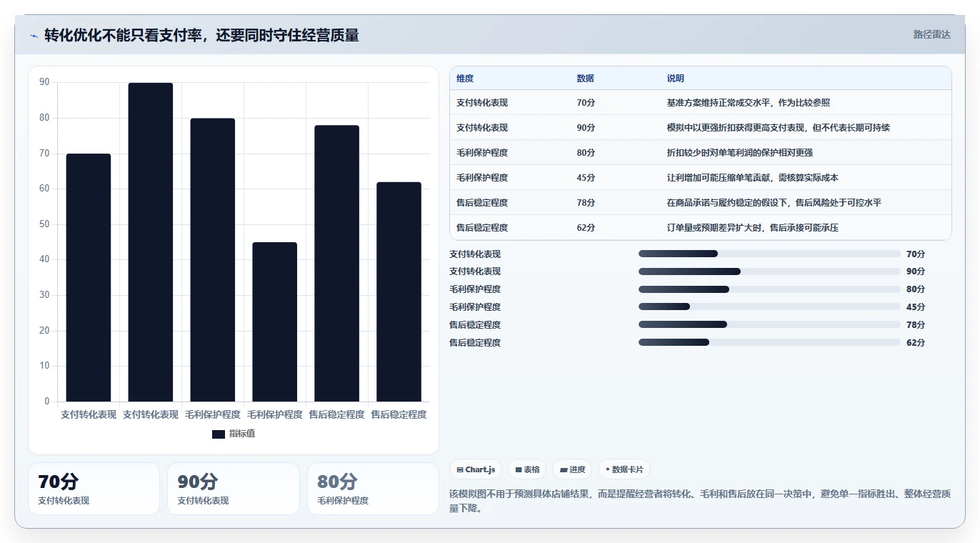Click the 维度 column header

click(x=465, y=78)
